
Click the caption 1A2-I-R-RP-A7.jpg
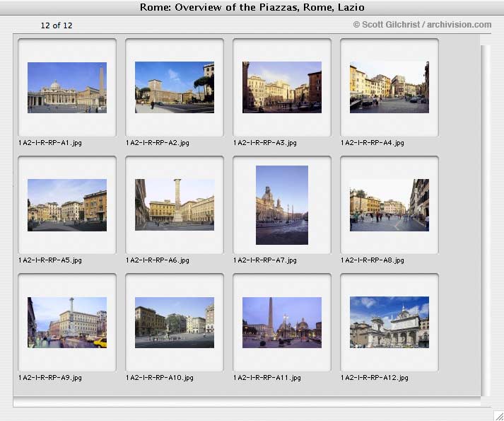coord(265,260)
